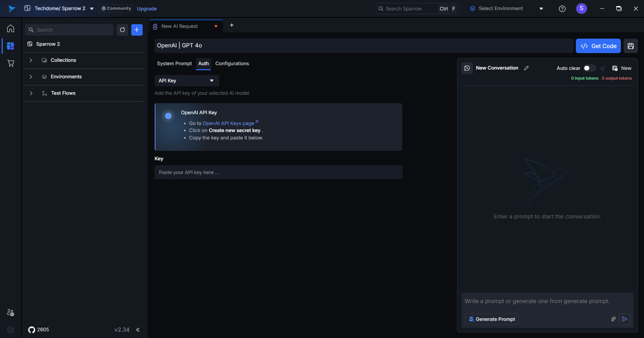Collapse the sidebar with double chevron
The height and width of the screenshot is (338, 644).
(x=138, y=330)
